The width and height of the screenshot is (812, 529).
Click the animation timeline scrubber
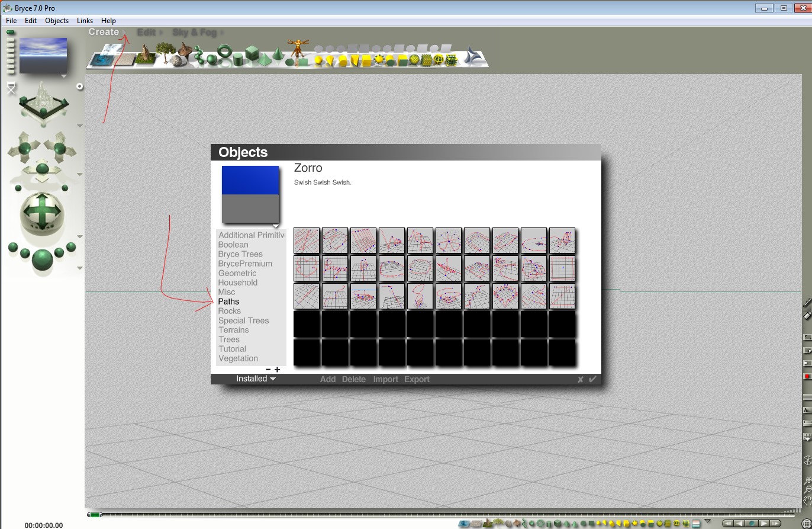95,515
